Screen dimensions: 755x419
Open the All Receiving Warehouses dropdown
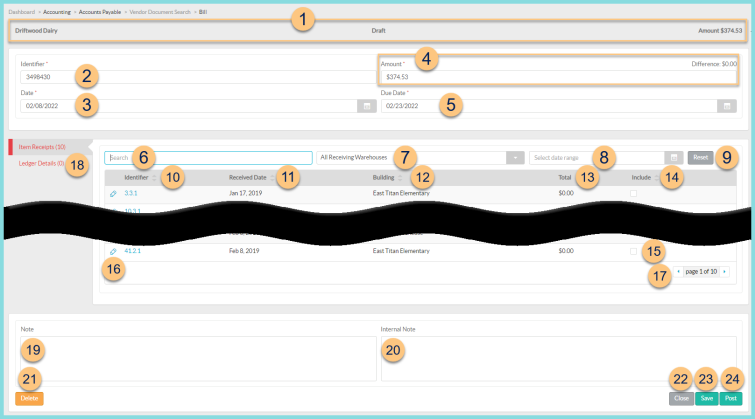[420, 157]
